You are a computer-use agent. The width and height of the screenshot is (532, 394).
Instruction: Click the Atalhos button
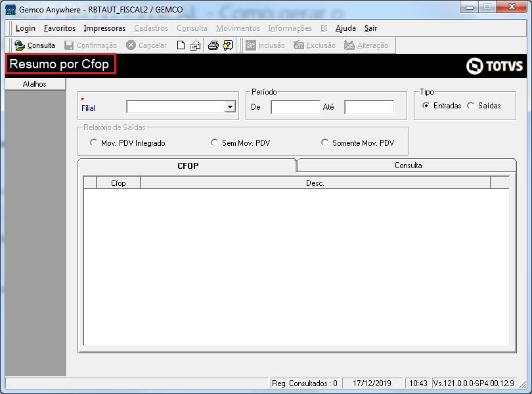tap(35, 84)
